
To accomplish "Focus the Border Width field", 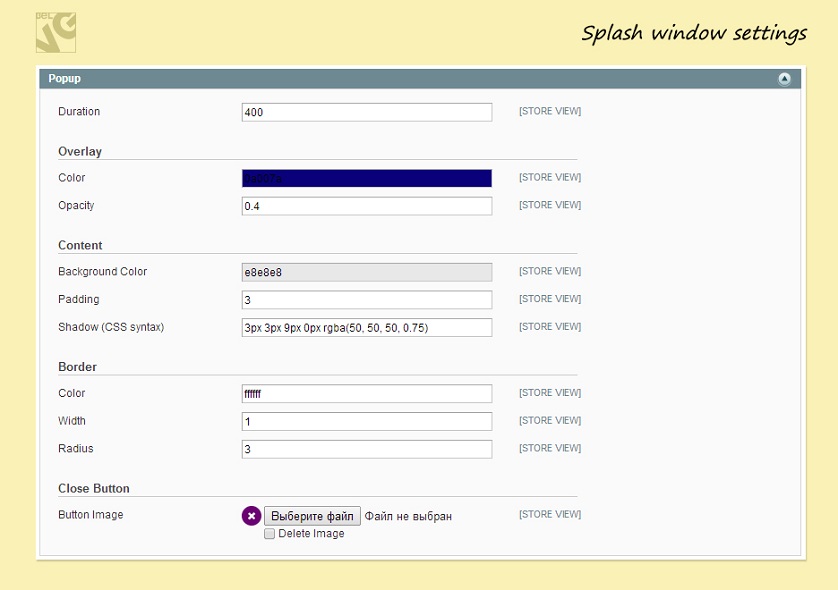I will pyautogui.click(x=367, y=422).
